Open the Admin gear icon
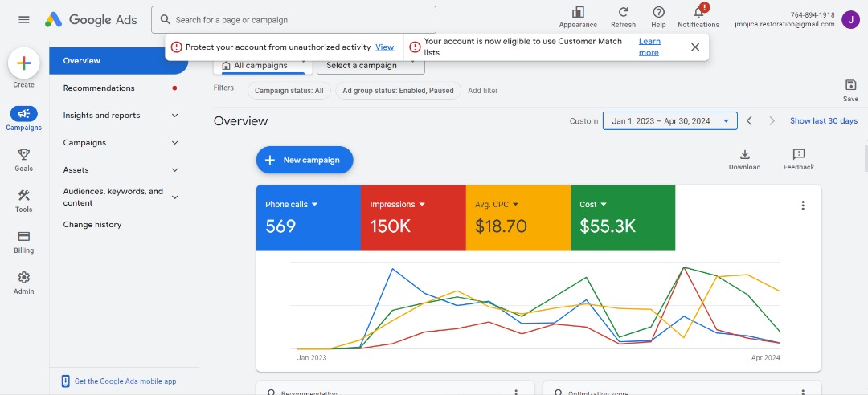Viewport: 868px width, 395px height. [x=24, y=278]
